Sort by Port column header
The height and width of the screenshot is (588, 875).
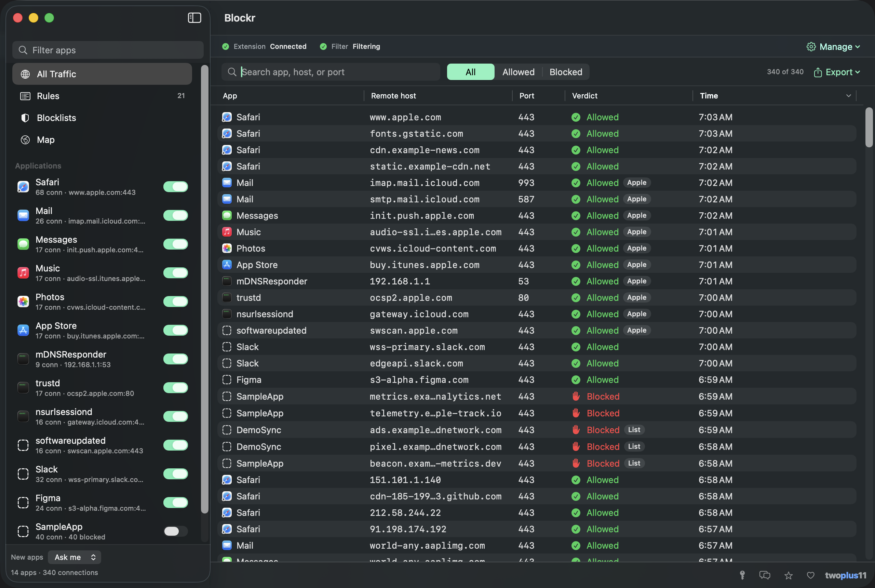(527, 96)
